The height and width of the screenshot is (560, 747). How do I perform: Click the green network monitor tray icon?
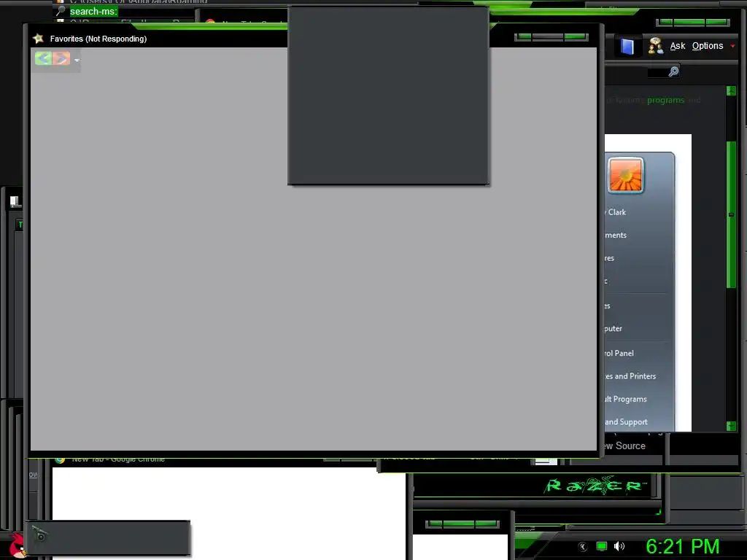(x=602, y=547)
